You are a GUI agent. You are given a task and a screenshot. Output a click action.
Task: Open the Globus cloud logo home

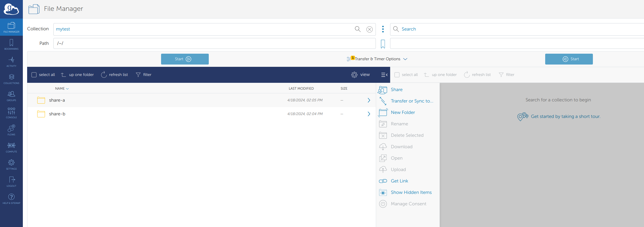click(11, 9)
